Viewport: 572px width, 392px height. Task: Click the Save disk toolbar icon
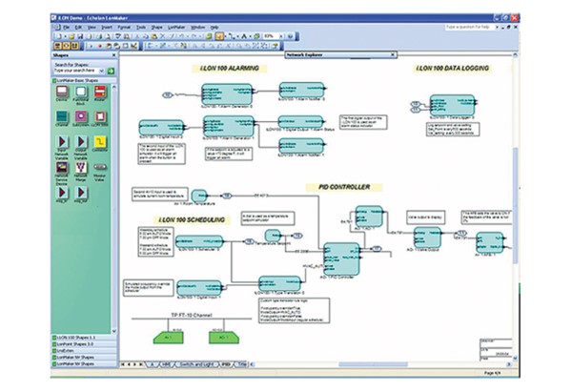80,36
